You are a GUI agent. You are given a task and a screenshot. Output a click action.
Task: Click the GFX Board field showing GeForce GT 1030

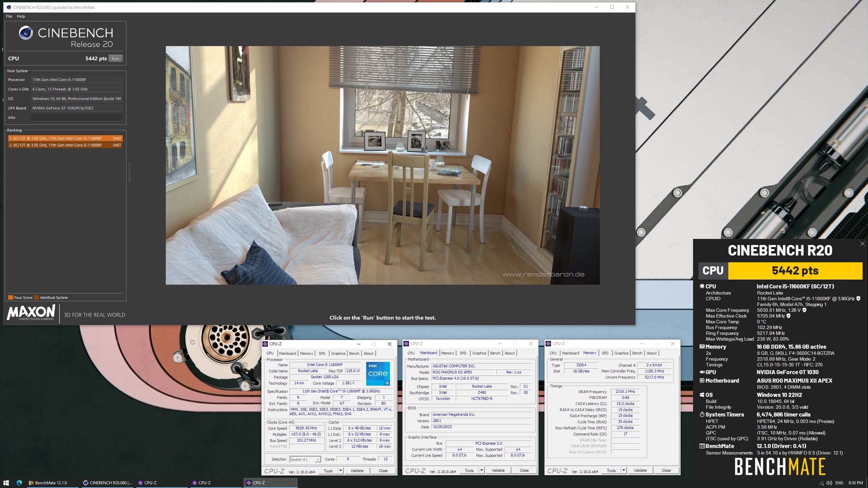pos(77,108)
